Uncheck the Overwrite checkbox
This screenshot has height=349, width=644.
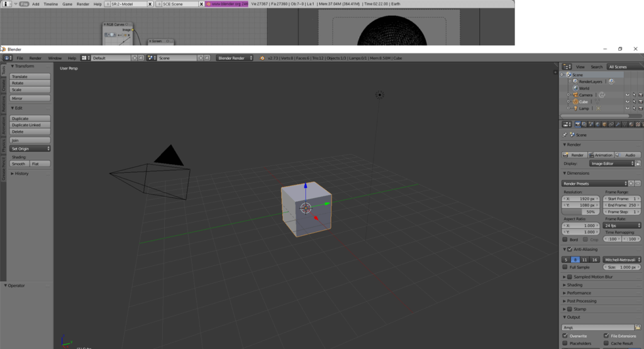565,335
